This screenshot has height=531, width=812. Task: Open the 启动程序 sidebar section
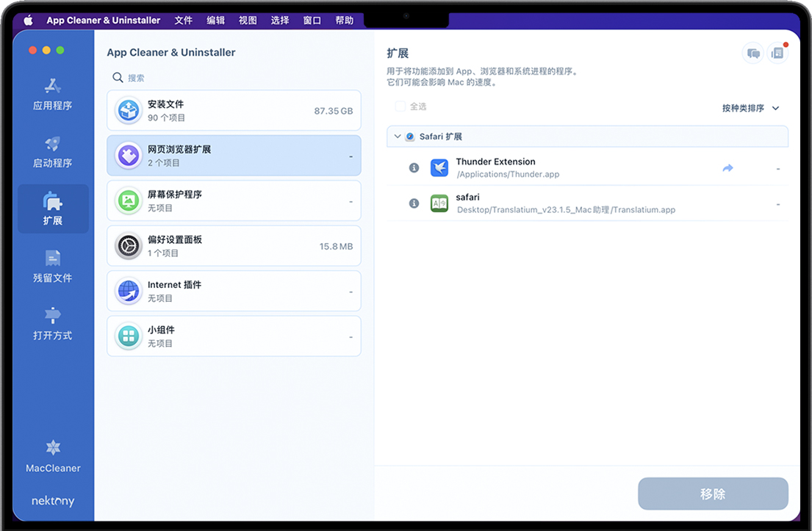coord(52,151)
